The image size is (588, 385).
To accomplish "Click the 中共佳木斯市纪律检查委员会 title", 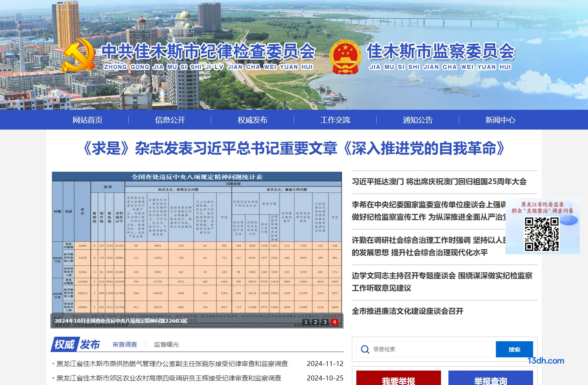I will pos(209,52).
